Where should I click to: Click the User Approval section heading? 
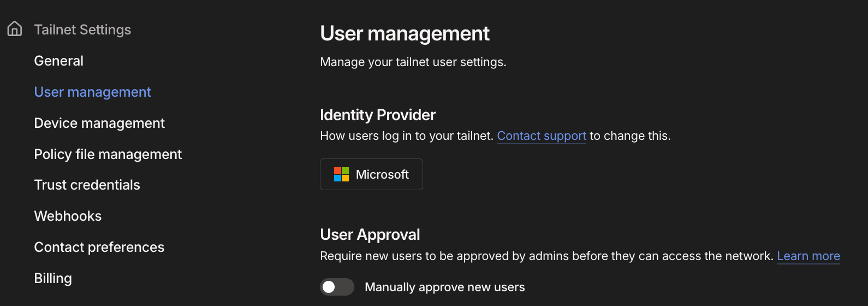click(370, 234)
